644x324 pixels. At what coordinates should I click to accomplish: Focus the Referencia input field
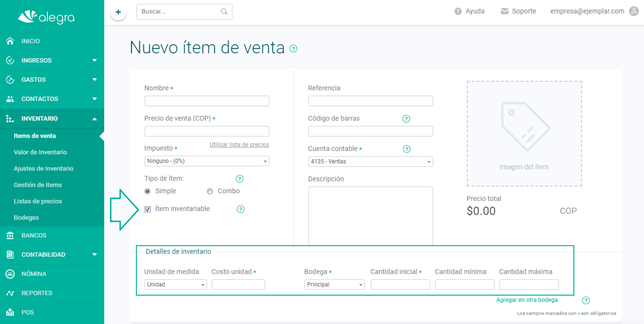[x=371, y=101]
